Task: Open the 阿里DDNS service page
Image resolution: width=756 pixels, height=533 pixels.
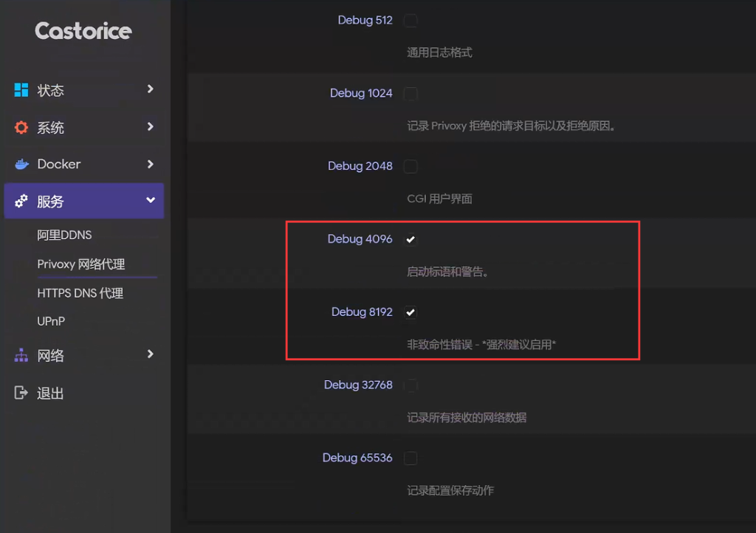Action: 64,235
